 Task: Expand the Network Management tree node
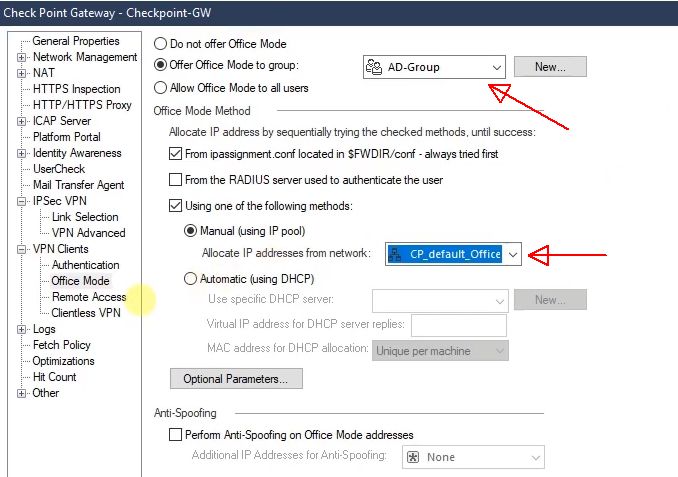21,57
